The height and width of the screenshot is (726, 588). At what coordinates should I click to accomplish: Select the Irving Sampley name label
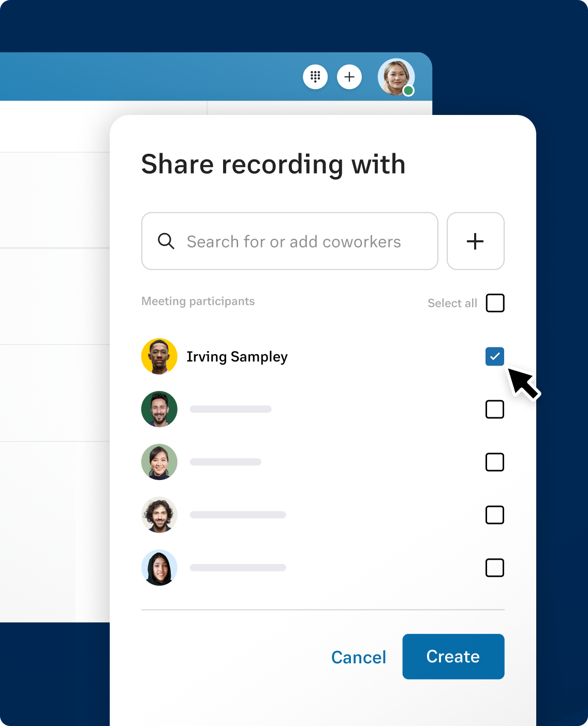tap(237, 357)
